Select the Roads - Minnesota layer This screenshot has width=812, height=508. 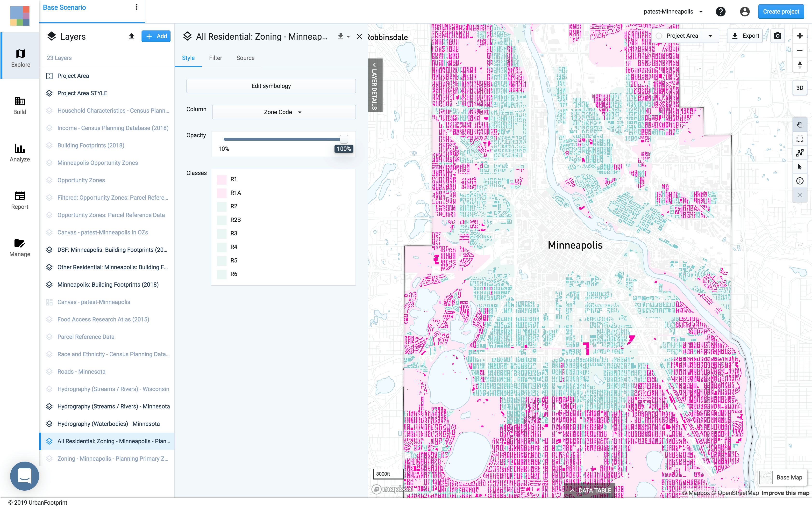click(x=81, y=371)
